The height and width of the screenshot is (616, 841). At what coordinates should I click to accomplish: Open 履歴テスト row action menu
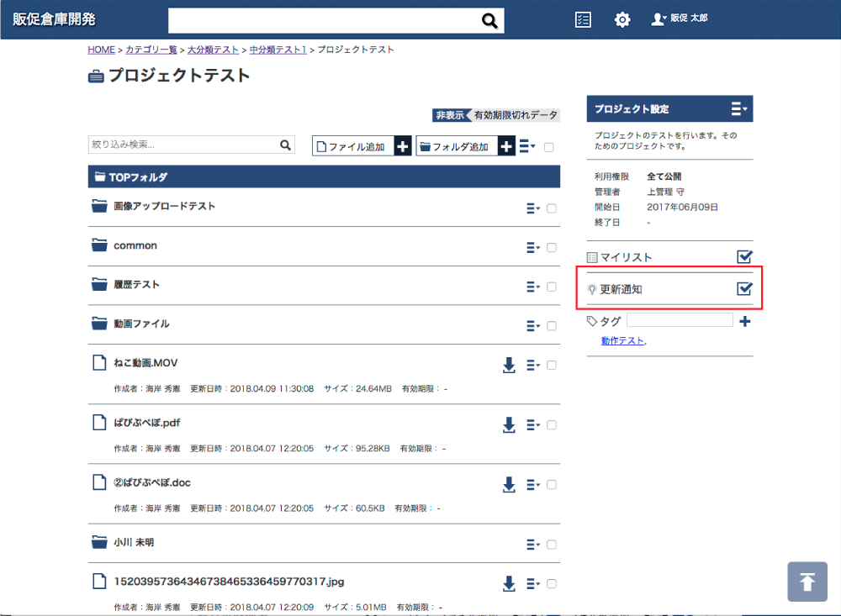click(x=533, y=287)
